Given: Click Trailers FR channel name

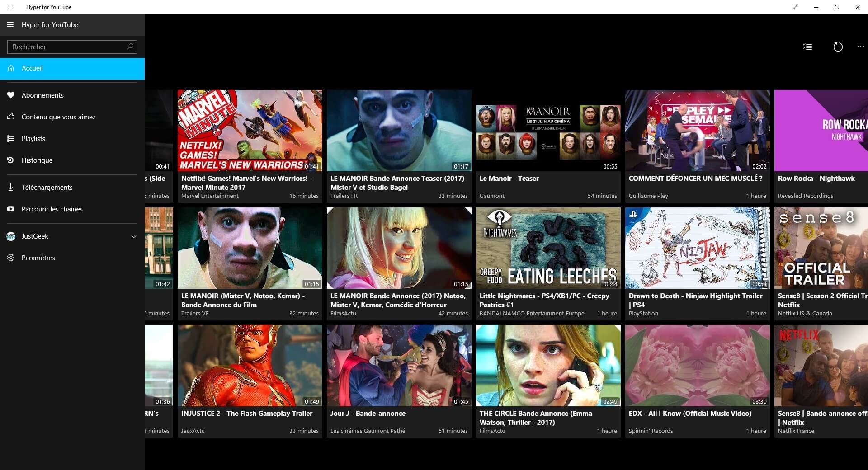Looking at the screenshot, I should 344,196.
